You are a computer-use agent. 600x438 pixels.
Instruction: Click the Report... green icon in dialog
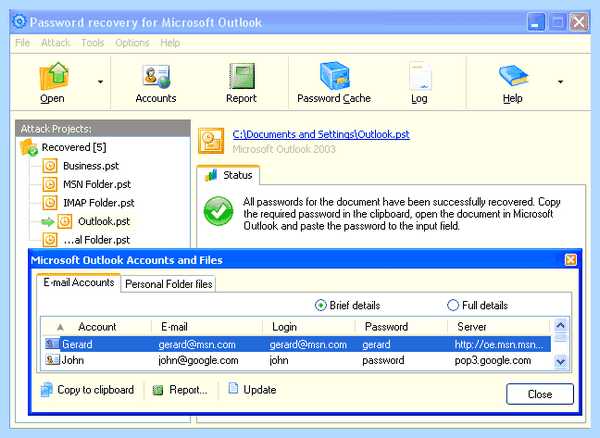click(x=158, y=390)
